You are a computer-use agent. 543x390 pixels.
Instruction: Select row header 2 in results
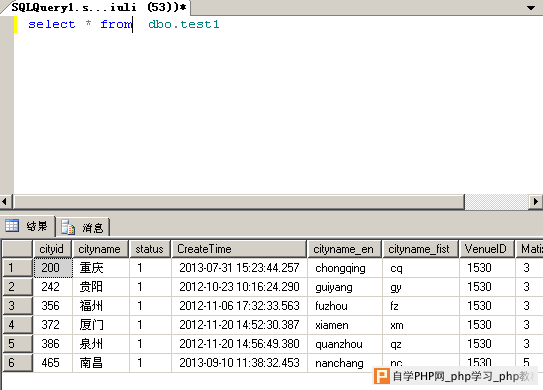click(x=17, y=287)
